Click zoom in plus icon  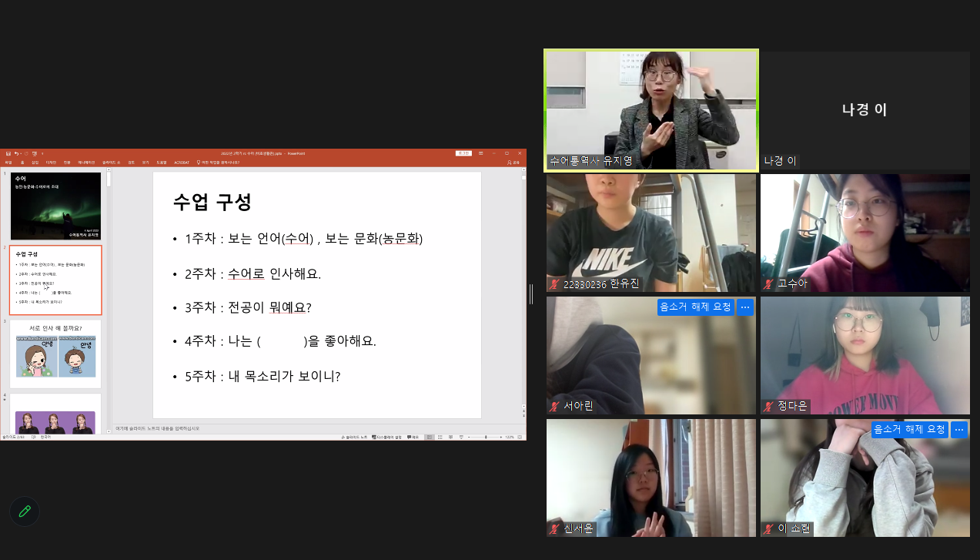[500, 437]
